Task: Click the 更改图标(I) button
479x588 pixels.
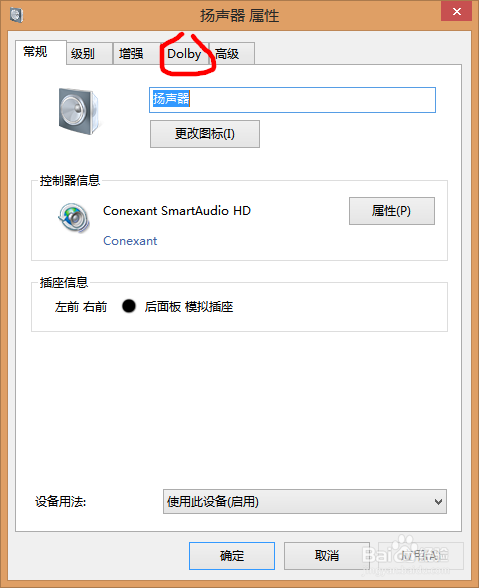Action: coord(205,134)
